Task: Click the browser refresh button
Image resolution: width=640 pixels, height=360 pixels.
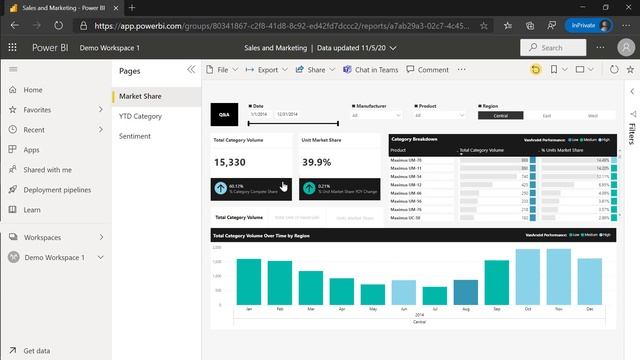Action: [58, 26]
